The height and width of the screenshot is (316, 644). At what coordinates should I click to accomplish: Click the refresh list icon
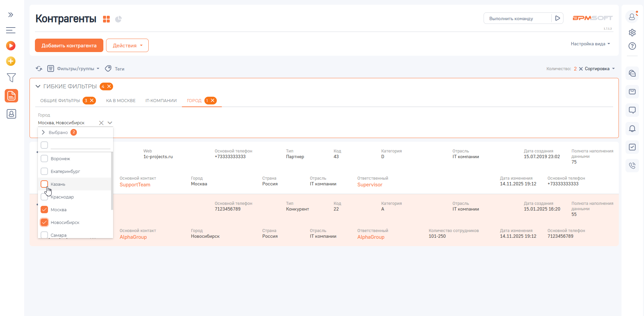[39, 69]
